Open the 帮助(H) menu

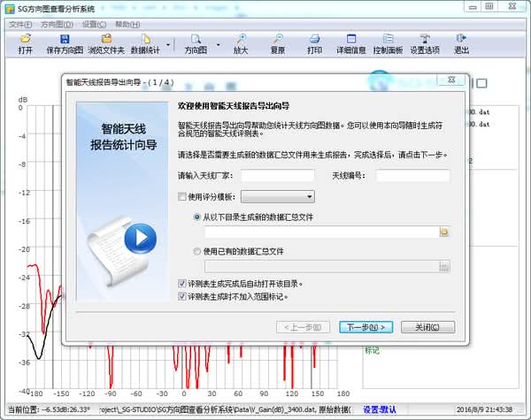point(127,25)
